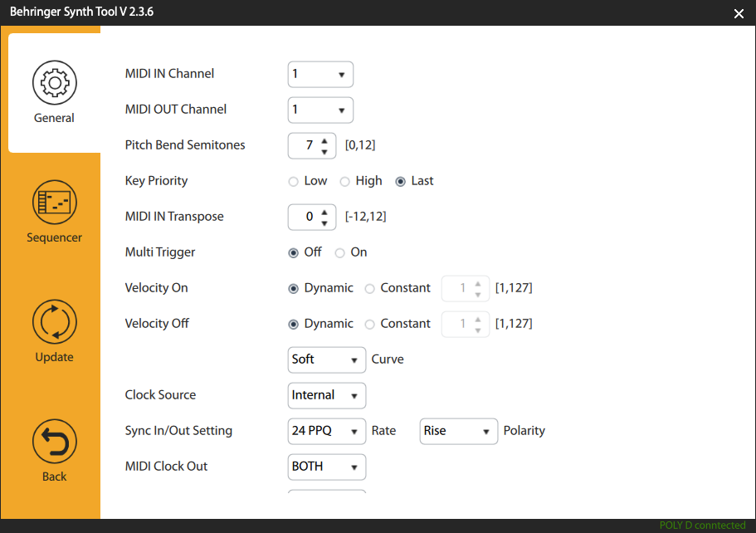Choose Constant for Velocity On

(370, 288)
